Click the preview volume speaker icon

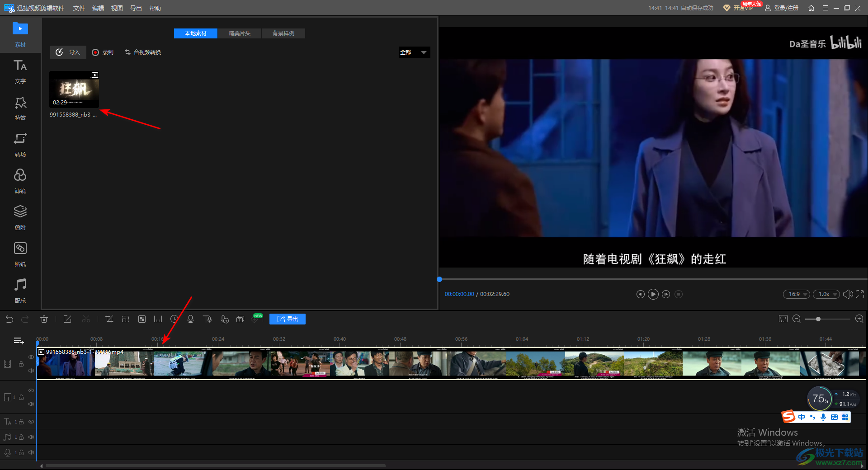[x=848, y=294]
